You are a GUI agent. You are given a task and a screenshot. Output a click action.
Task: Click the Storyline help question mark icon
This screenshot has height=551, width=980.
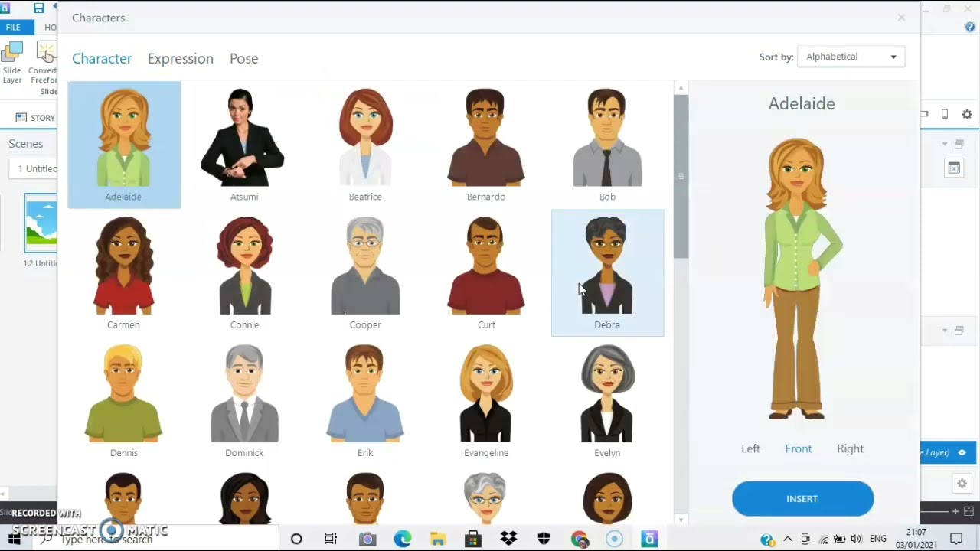[x=970, y=28]
